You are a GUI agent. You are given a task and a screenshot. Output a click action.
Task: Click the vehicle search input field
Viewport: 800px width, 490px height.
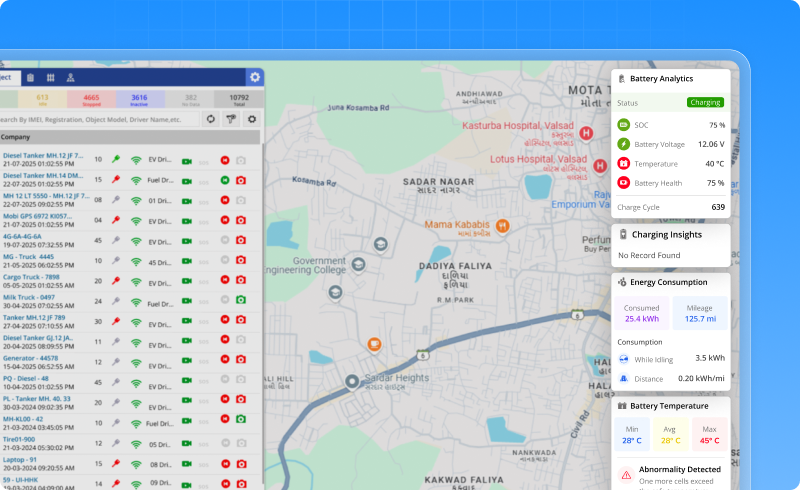[98, 119]
